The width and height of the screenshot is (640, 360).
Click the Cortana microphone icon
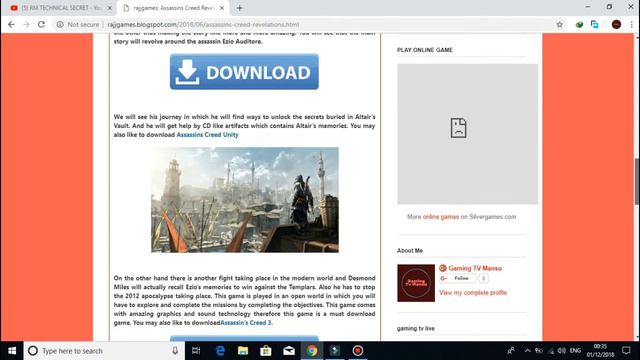175,351
